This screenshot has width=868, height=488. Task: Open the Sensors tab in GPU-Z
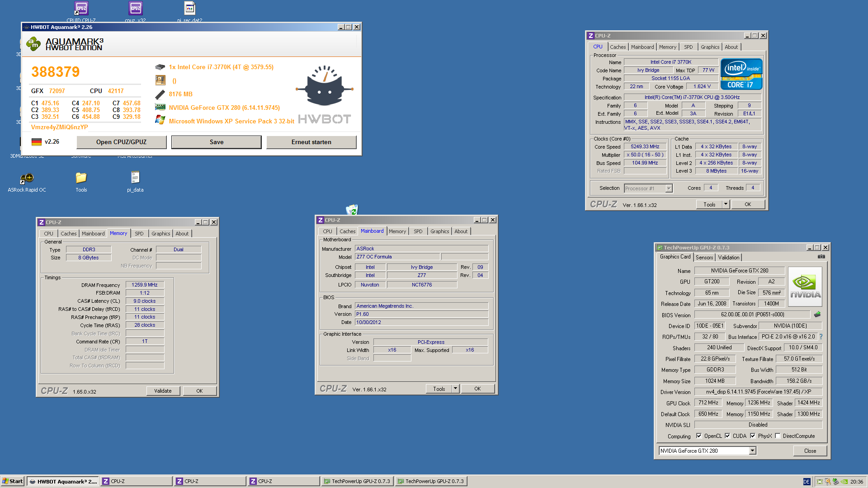704,258
